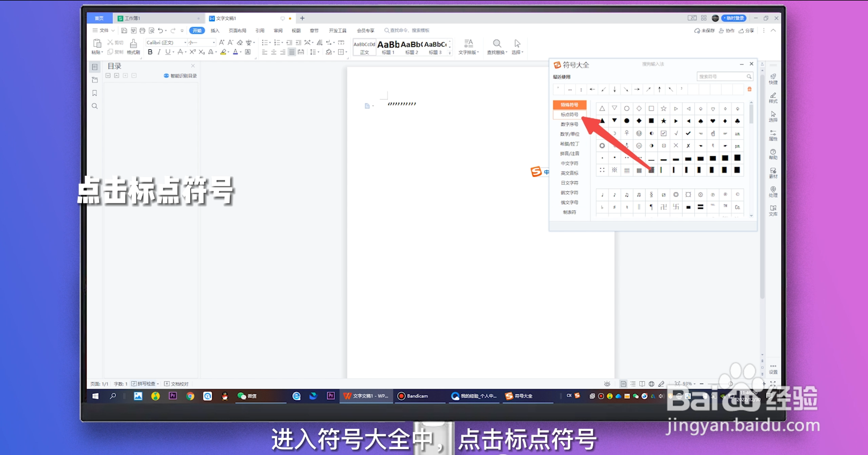
Task: Open a new document tab with plus
Action: coord(302,18)
